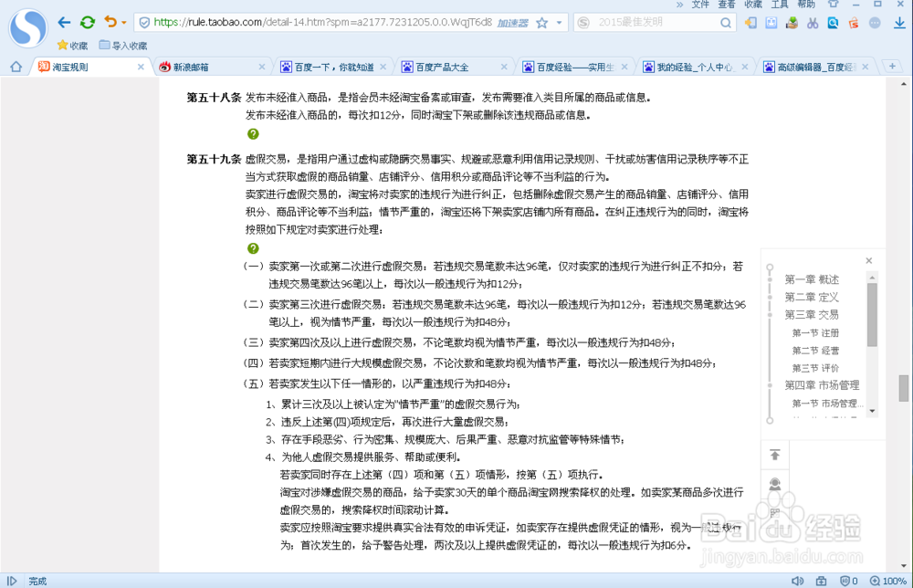Close the 新浪邮箱 tab
This screenshot has width=913, height=588.
tap(262, 67)
